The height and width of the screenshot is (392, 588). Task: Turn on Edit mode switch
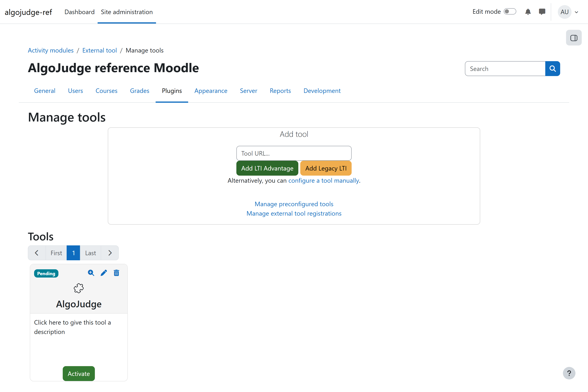point(510,12)
